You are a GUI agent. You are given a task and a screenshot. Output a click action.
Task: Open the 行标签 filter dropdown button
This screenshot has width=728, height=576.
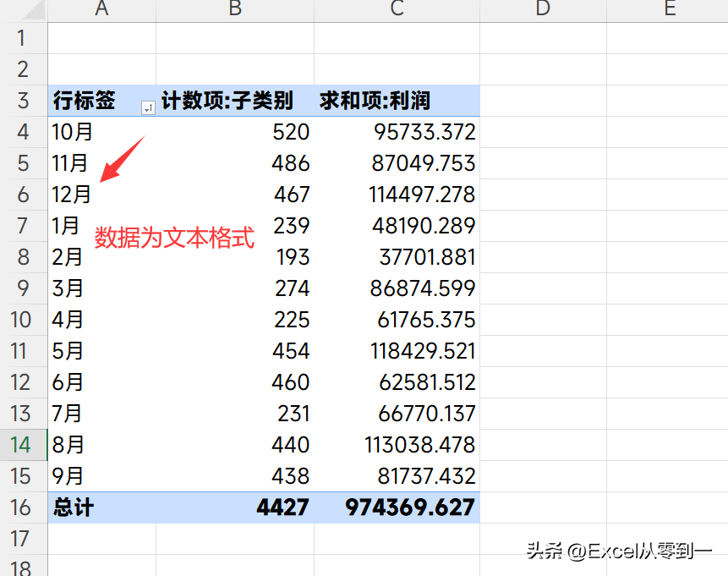click(148, 107)
